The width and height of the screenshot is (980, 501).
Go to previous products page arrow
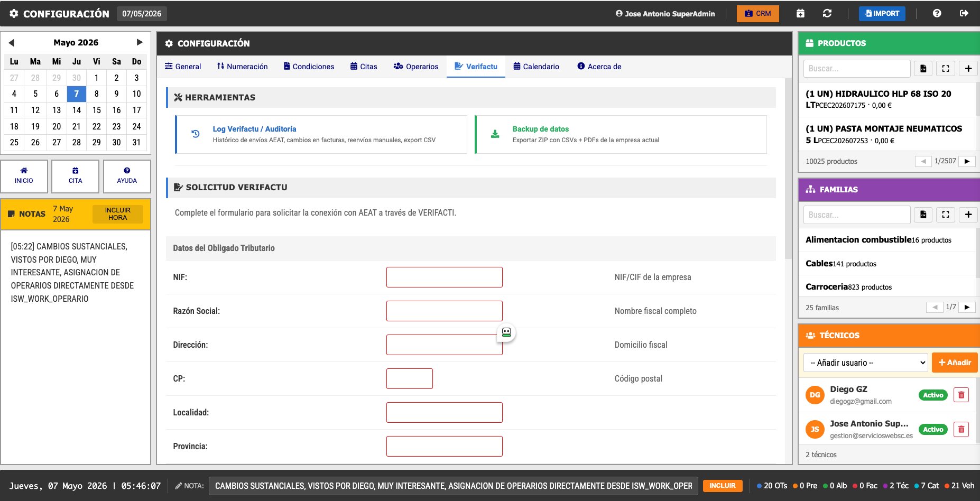[923, 161]
